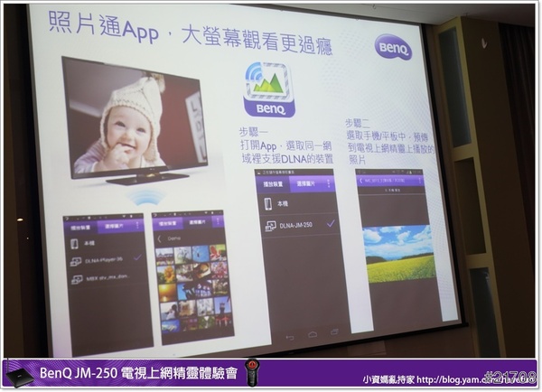
Task: Select the sunflower thumbnail in the Demo gallery
Action: click(166, 275)
